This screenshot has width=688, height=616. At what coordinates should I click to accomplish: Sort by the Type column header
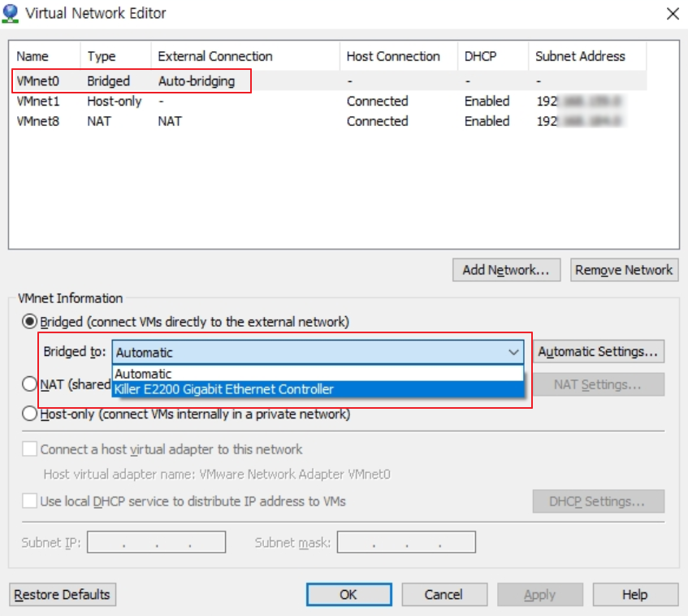click(116, 56)
